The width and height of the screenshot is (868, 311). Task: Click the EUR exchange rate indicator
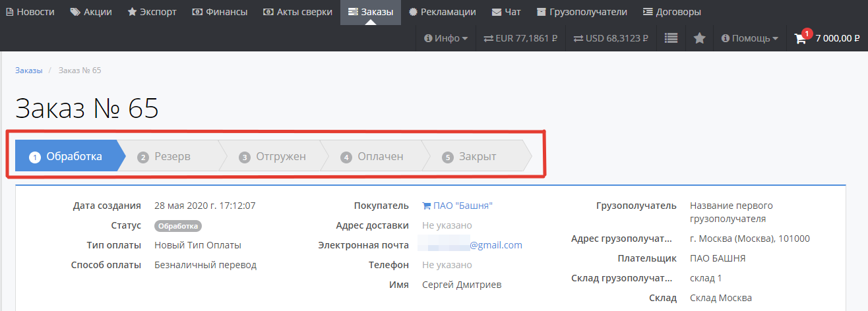coord(520,38)
